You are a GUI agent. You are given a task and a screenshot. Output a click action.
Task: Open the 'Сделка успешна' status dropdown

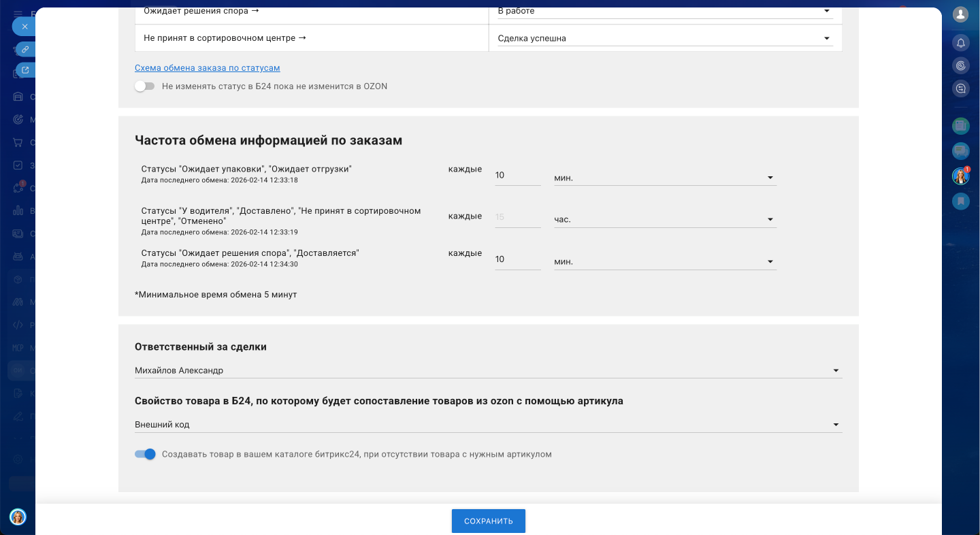[x=665, y=38]
